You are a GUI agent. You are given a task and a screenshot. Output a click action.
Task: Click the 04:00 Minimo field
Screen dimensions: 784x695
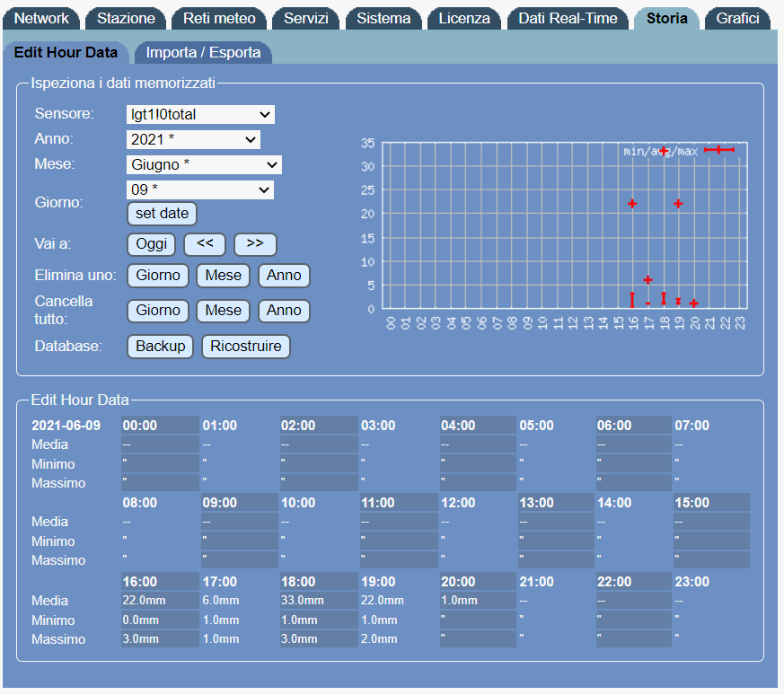coord(478,464)
